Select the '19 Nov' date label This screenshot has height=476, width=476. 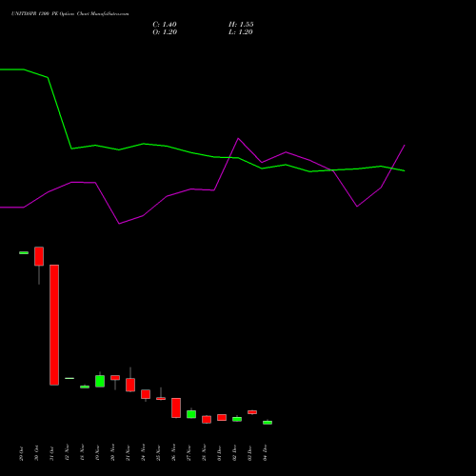pyautogui.click(x=97, y=453)
